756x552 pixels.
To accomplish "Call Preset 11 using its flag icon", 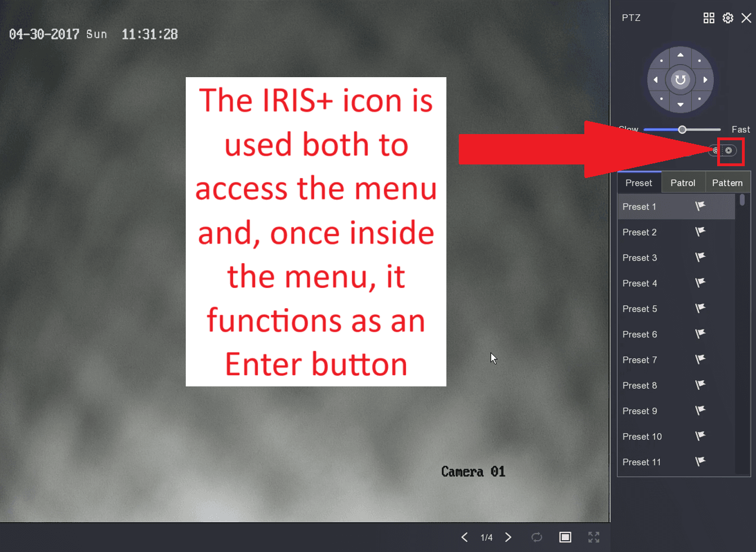I will (x=700, y=461).
